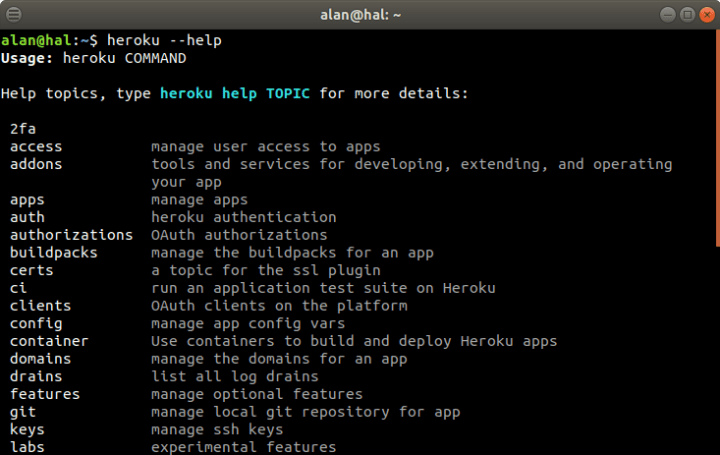This screenshot has height=455, width=720.
Task: Click 'heroku COMMAND' usage text
Action: pos(124,58)
